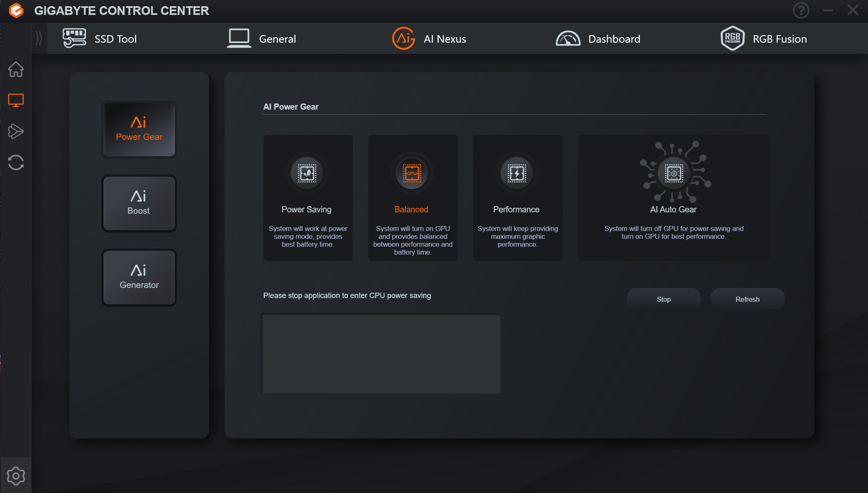Expand the double-chevron sidebar toggle
The image size is (868, 493).
39,38
